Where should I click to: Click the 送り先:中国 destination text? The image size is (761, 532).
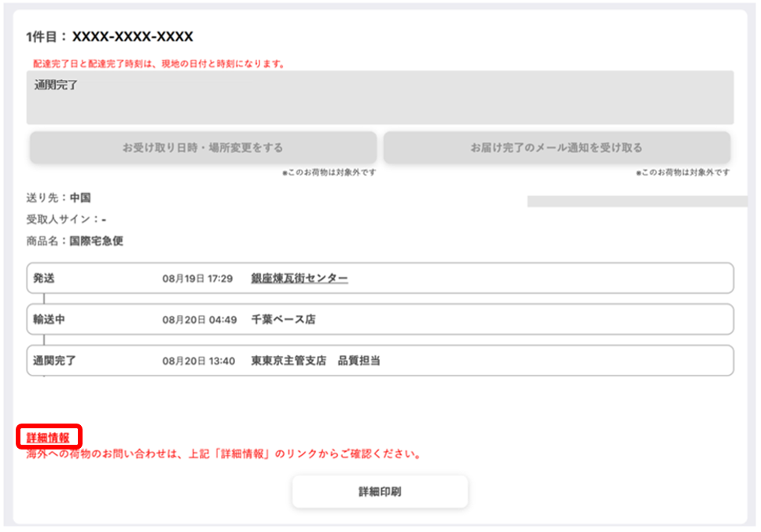pos(58,198)
